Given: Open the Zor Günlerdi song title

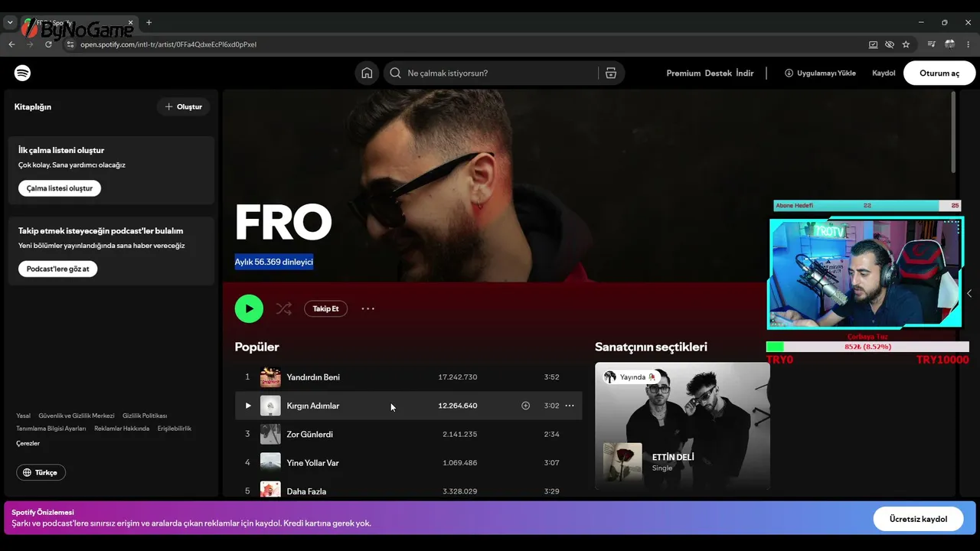Looking at the screenshot, I should pos(309,434).
